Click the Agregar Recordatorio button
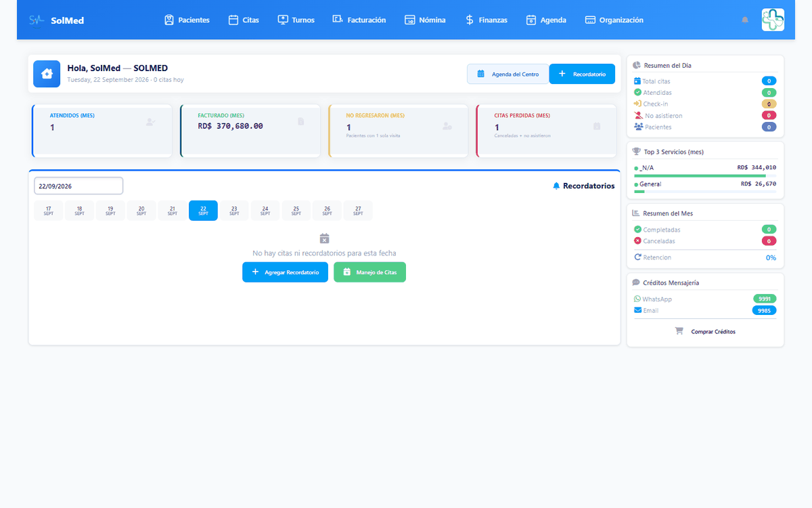 [285, 272]
